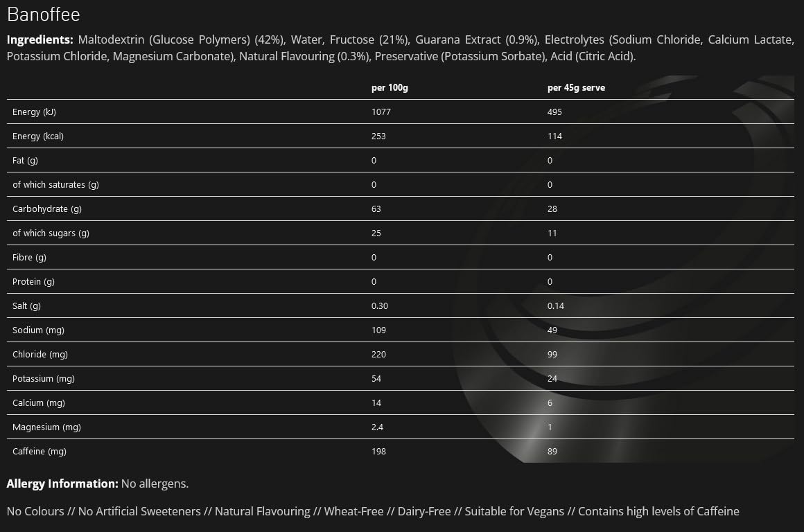Viewport: 804px width, 532px height.
Task: Click the Banoffee flavour heading
Action: [43, 14]
